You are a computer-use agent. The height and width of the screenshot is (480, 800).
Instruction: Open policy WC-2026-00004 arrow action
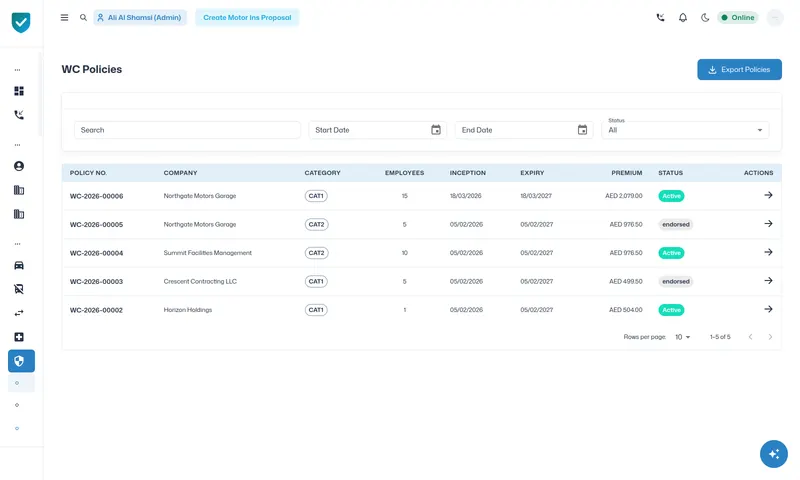click(768, 252)
